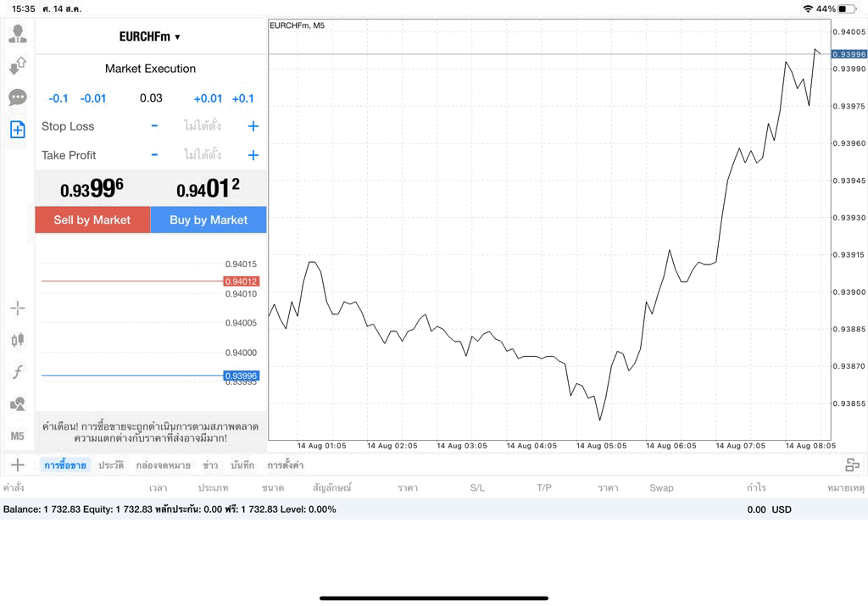Click the Buy by Market button
The image size is (868, 606).
click(209, 220)
